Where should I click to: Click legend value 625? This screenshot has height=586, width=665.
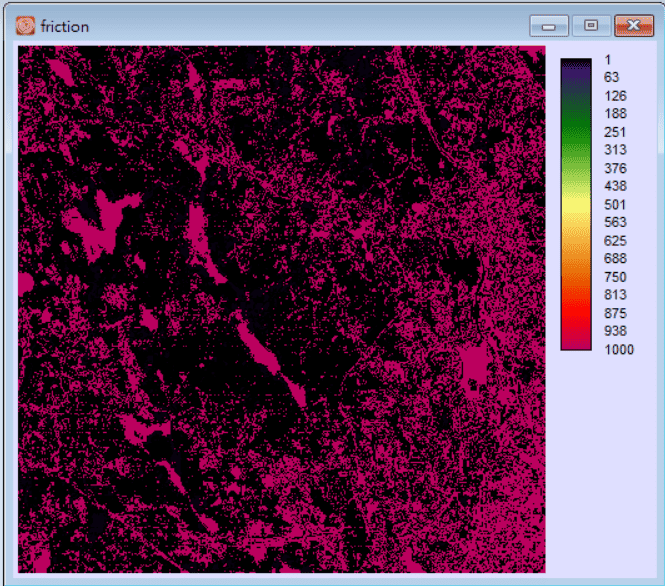point(615,241)
